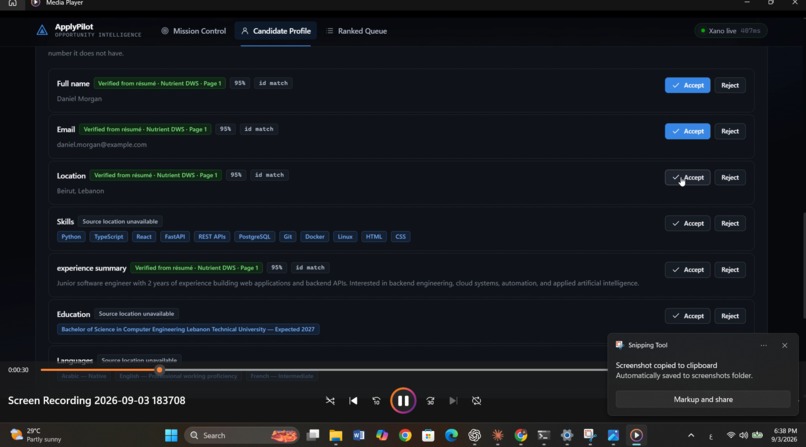The width and height of the screenshot is (806, 447).
Task: Open the Windows Start menu
Action: click(171, 435)
